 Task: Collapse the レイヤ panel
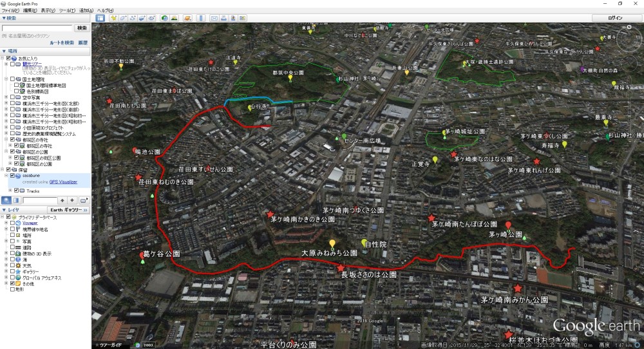[x=4, y=210]
